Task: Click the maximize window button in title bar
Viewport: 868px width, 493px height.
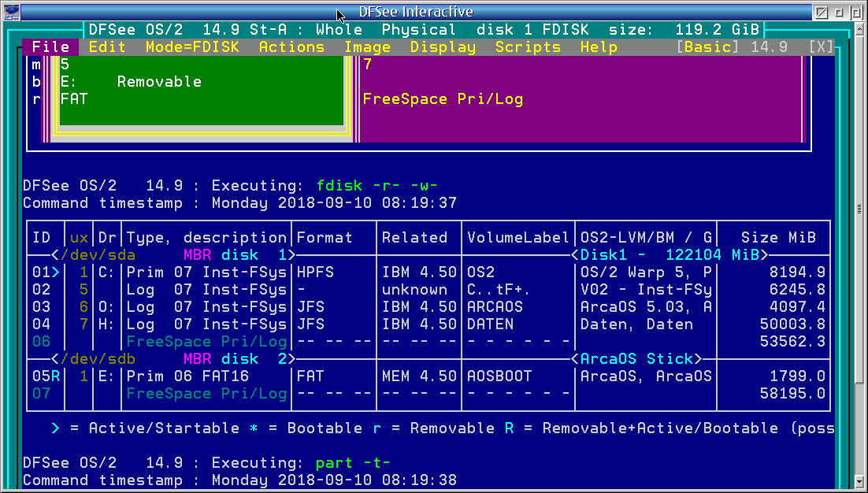Action: click(855, 12)
